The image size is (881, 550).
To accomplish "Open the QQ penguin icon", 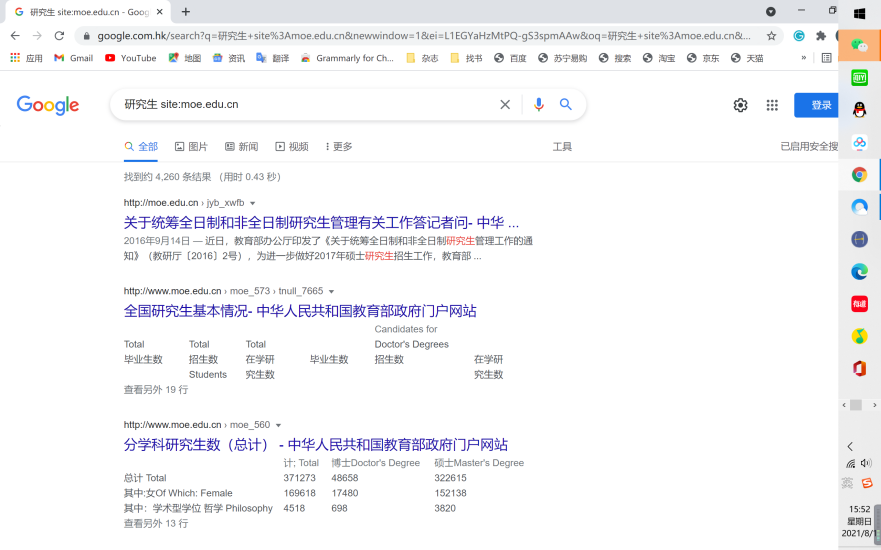I will [x=859, y=110].
